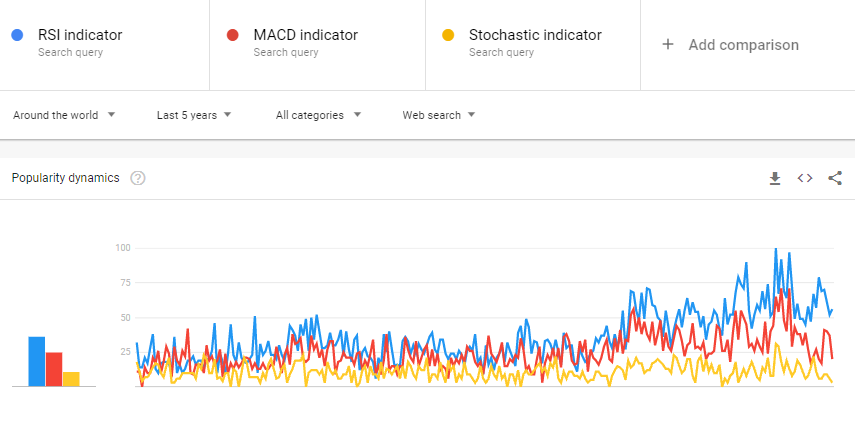The image size is (855, 443).
Task: Click the yellow average bar for Stochastic
Action: [x=71, y=379]
